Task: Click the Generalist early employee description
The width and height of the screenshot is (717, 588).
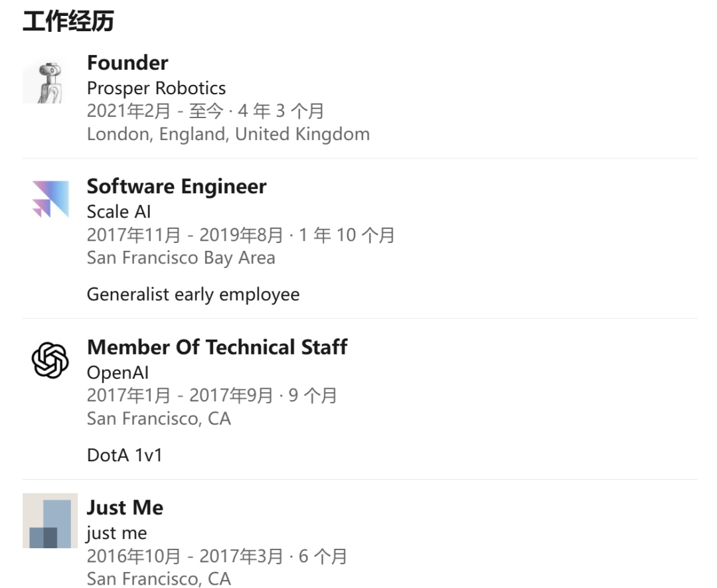Action: [x=193, y=294]
